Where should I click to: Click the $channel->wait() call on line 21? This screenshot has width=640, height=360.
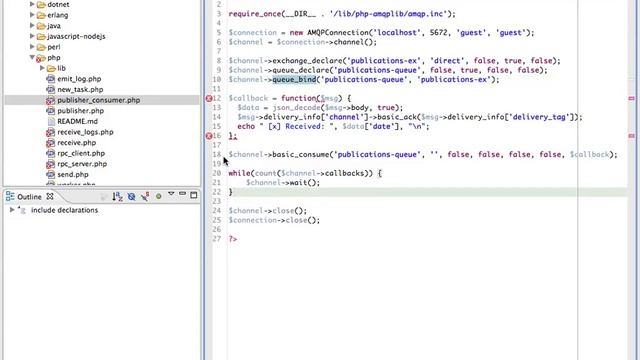(x=283, y=183)
